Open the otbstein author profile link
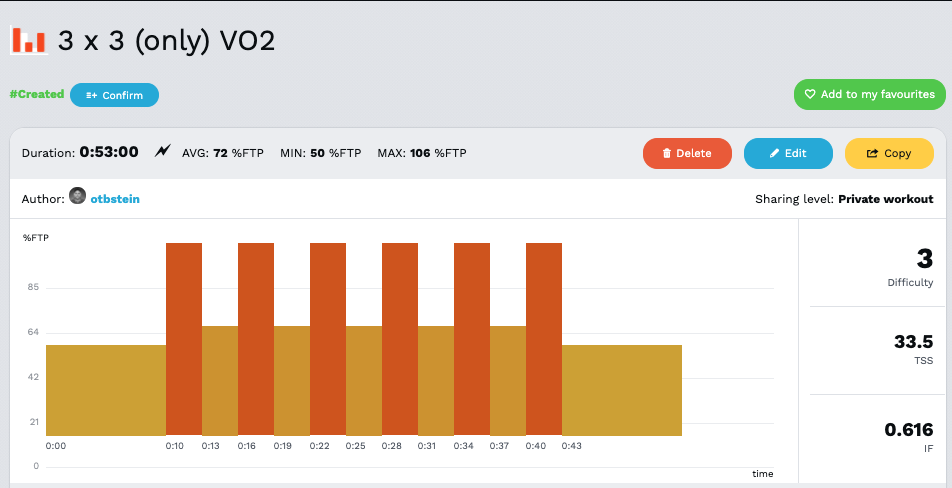The width and height of the screenshot is (952, 488). [115, 199]
